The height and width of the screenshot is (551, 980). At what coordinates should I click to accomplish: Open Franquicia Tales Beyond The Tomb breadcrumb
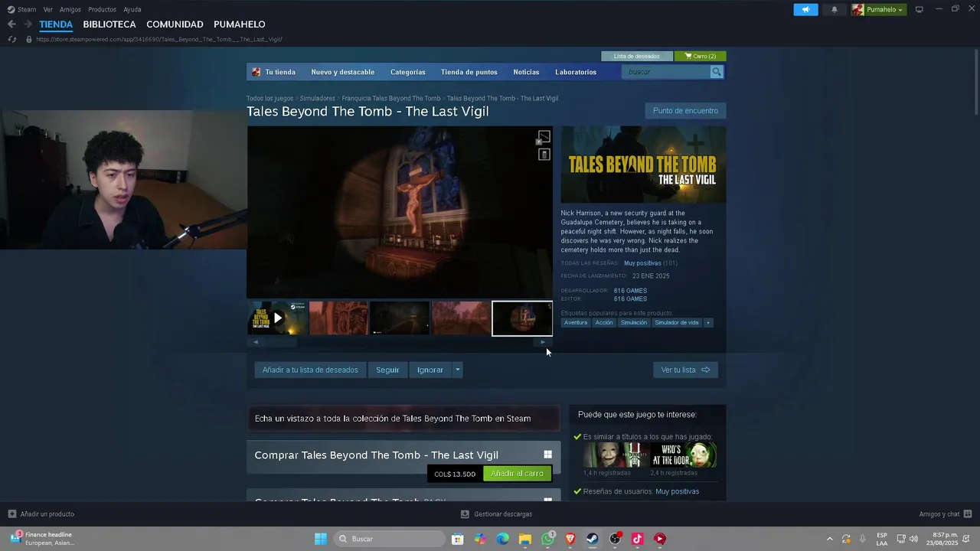(x=391, y=99)
